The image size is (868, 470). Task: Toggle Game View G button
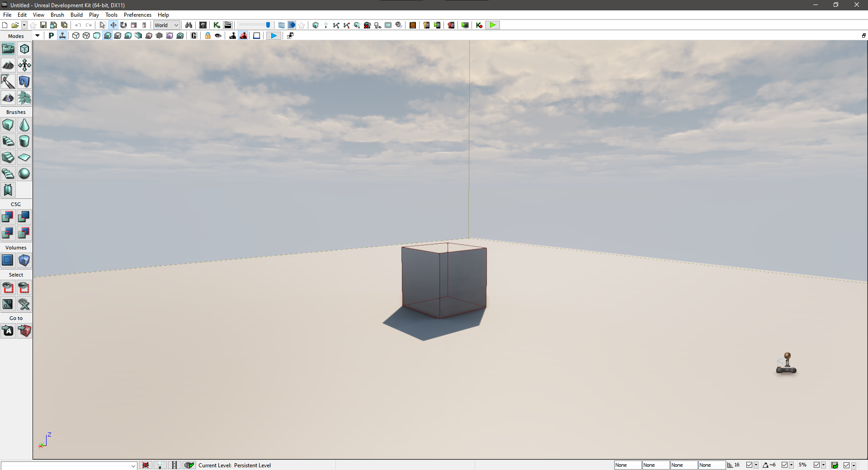point(194,36)
